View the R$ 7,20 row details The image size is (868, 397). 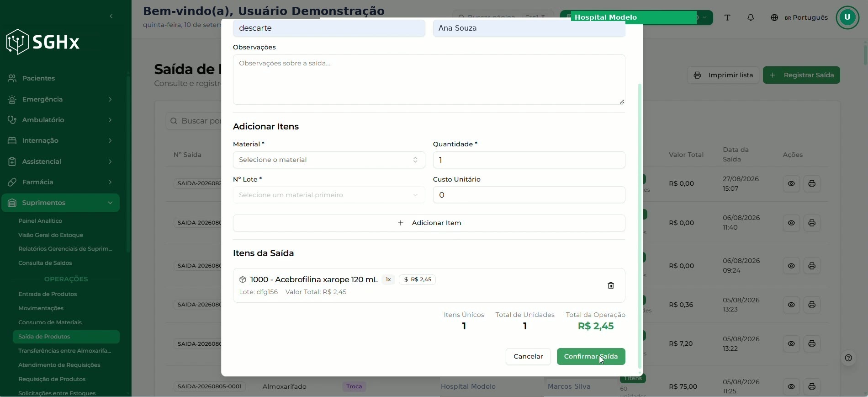point(791,343)
